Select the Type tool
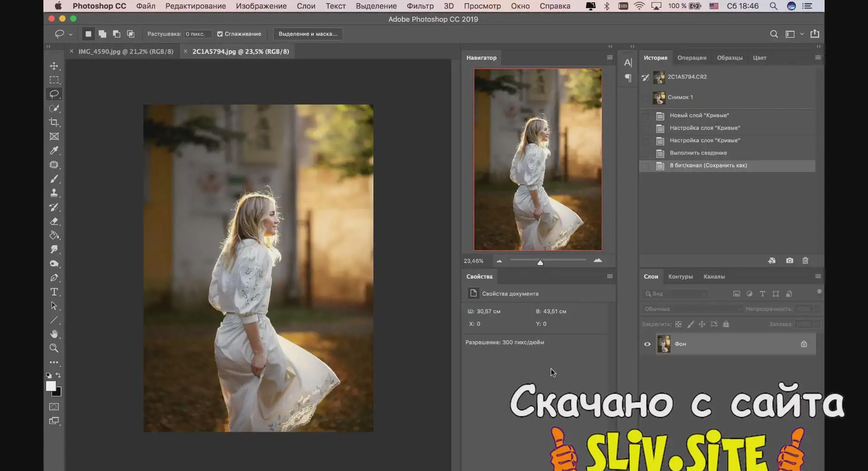Screen dimensions: 868x471 (54, 292)
